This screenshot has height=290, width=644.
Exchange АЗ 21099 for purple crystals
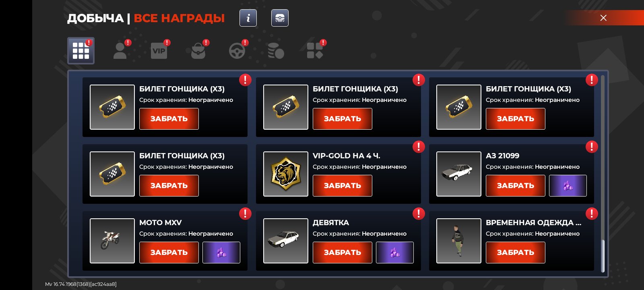(x=568, y=186)
